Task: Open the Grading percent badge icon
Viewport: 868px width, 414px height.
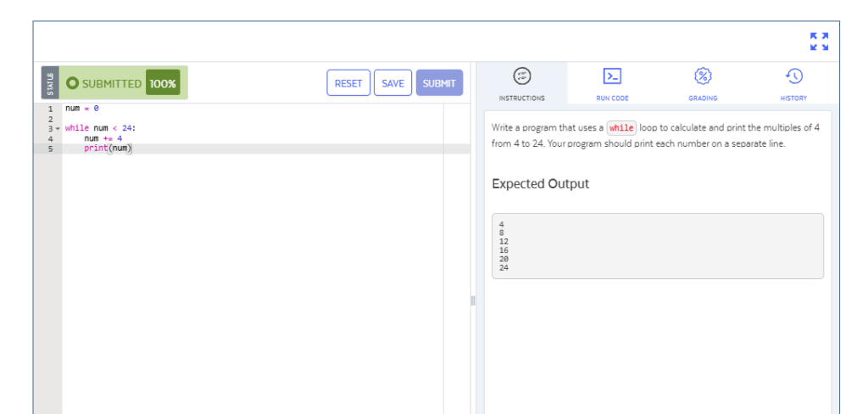Action: pos(703,76)
